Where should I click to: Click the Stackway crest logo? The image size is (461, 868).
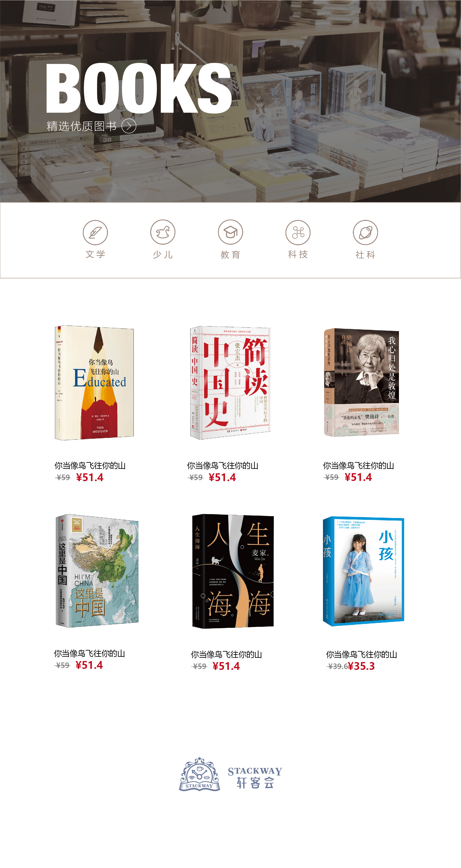pyautogui.click(x=199, y=774)
